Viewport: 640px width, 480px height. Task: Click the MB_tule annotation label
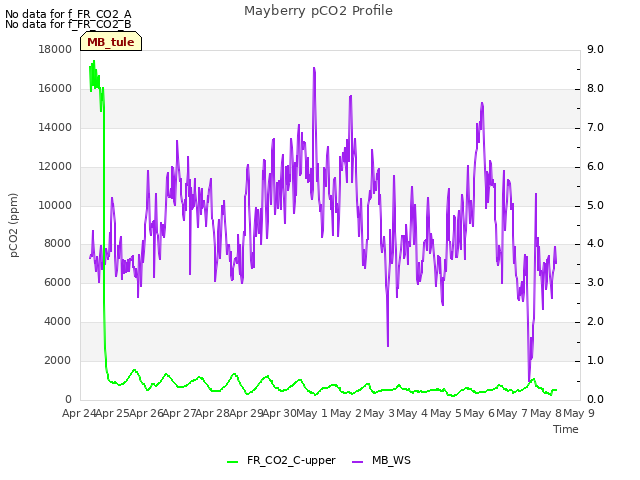[x=111, y=42]
